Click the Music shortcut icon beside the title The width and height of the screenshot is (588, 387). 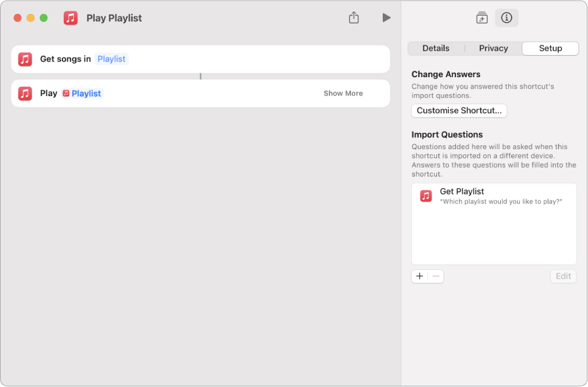click(71, 18)
